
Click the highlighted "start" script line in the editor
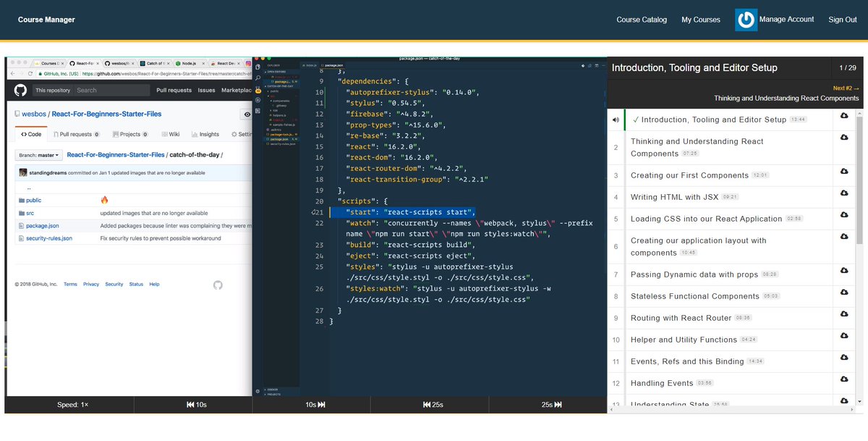click(403, 211)
